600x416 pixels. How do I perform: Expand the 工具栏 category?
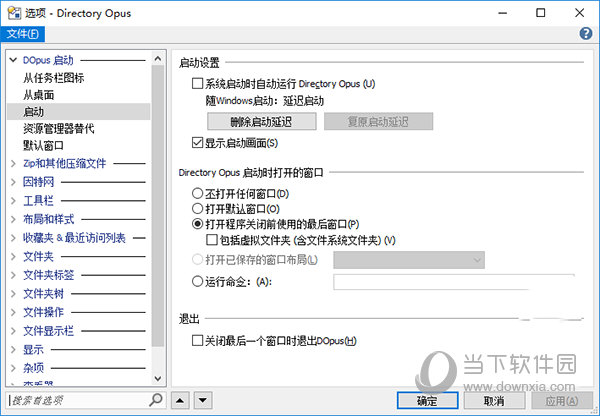click(13, 201)
